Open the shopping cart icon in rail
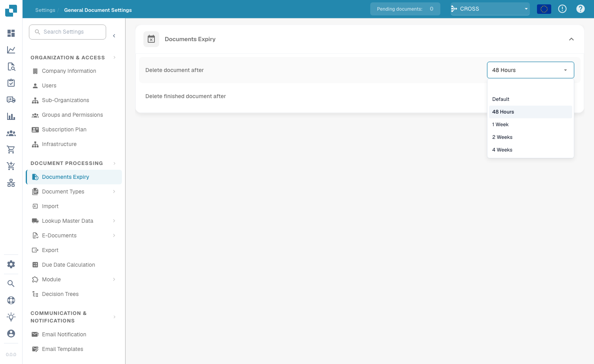Image resolution: width=594 pixels, height=364 pixels. click(11, 150)
